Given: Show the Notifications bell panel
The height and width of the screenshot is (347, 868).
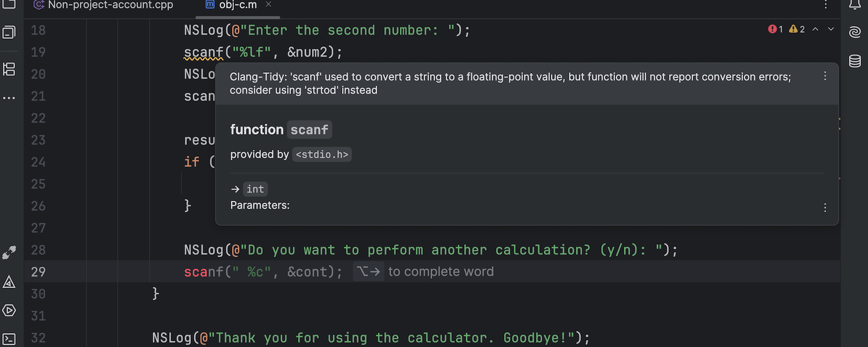Looking at the screenshot, I should (855, 5).
